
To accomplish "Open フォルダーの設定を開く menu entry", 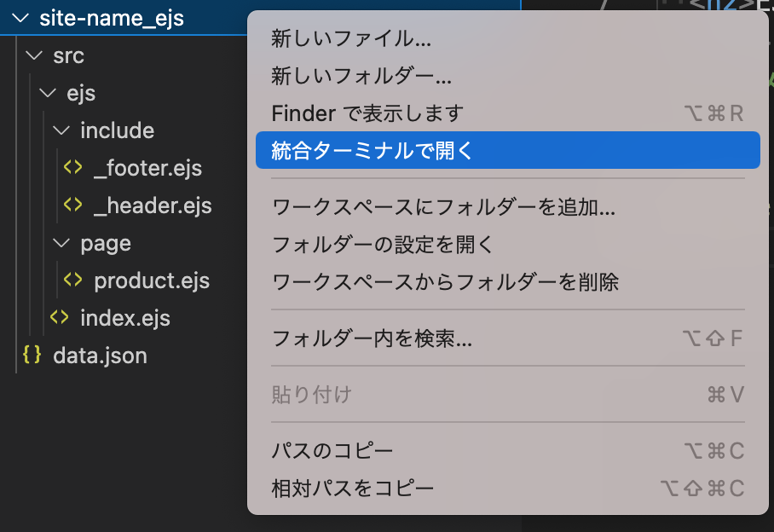I will (x=382, y=245).
